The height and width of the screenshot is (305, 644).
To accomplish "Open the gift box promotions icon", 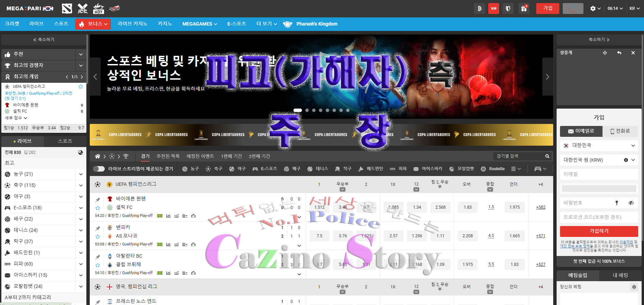I will [524, 9].
